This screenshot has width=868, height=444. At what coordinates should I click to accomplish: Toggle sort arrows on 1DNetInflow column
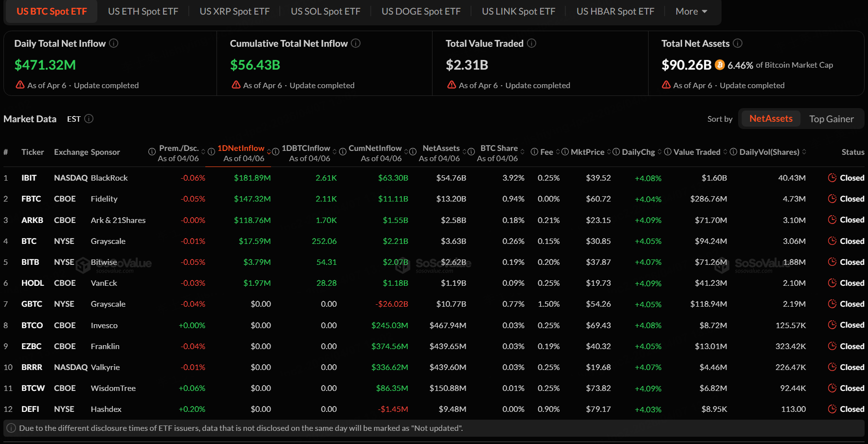[269, 152]
